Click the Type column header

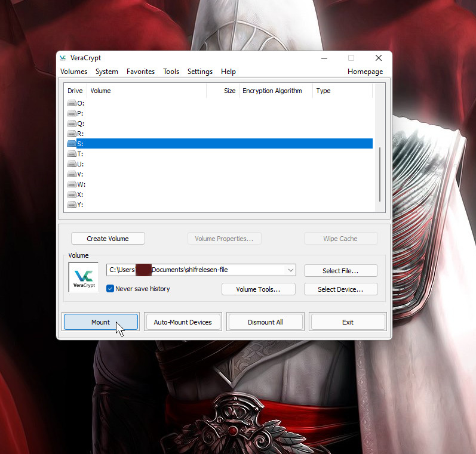(x=342, y=91)
